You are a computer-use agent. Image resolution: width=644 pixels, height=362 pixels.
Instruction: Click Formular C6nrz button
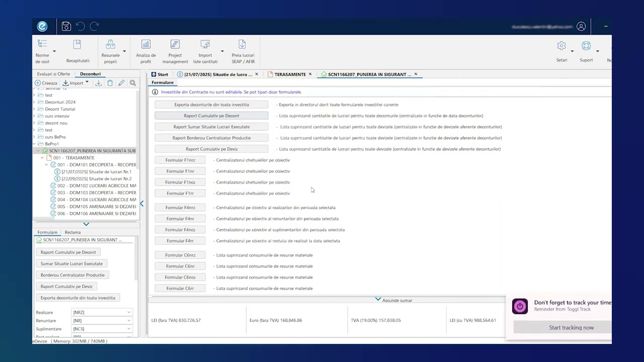click(x=180, y=255)
